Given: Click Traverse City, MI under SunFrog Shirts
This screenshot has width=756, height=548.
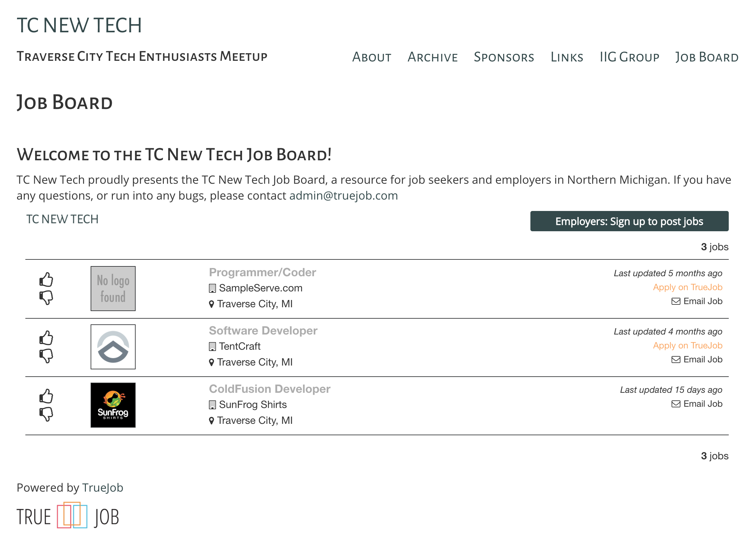Looking at the screenshot, I should 255,421.
